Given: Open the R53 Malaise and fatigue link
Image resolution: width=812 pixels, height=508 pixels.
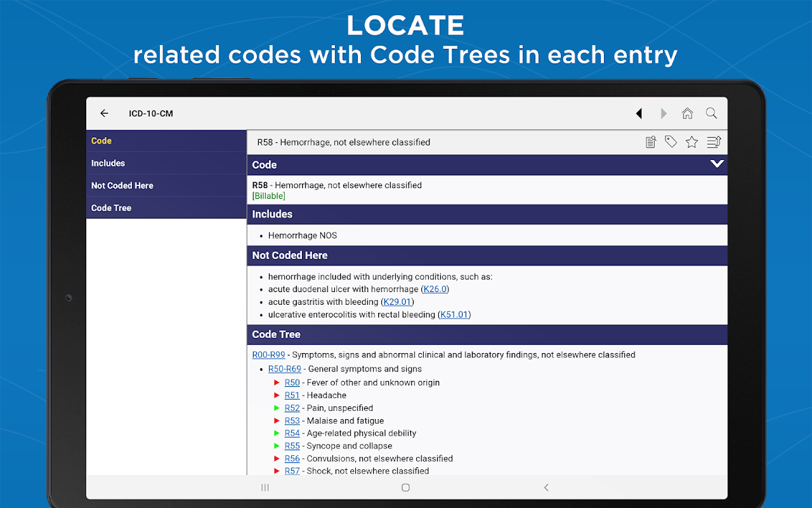Looking at the screenshot, I should pyautogui.click(x=292, y=421).
